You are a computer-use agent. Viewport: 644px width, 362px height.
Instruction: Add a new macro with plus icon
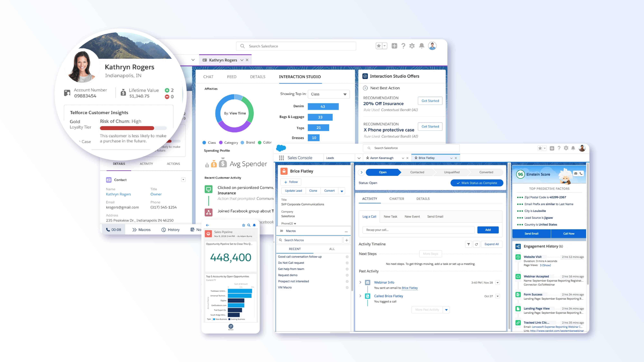coord(346,240)
